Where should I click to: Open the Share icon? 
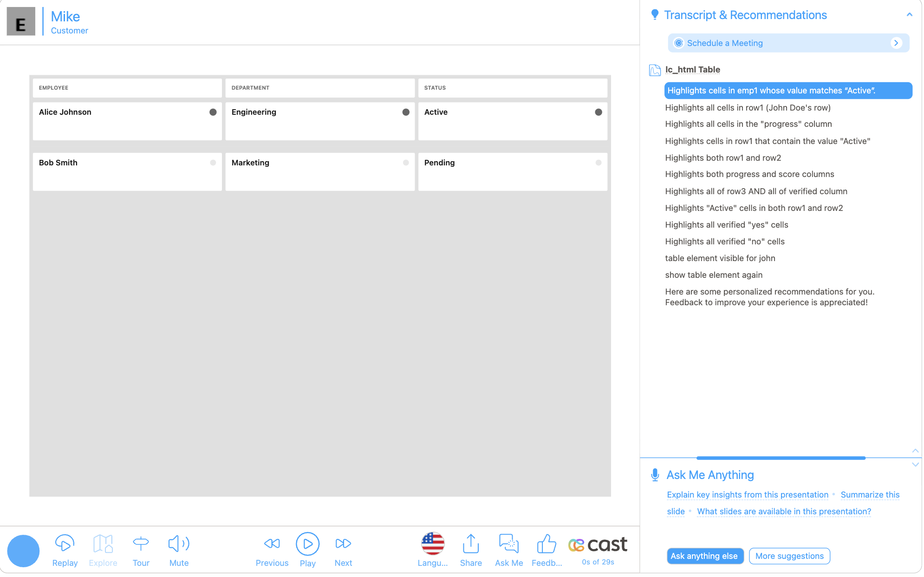(x=470, y=543)
